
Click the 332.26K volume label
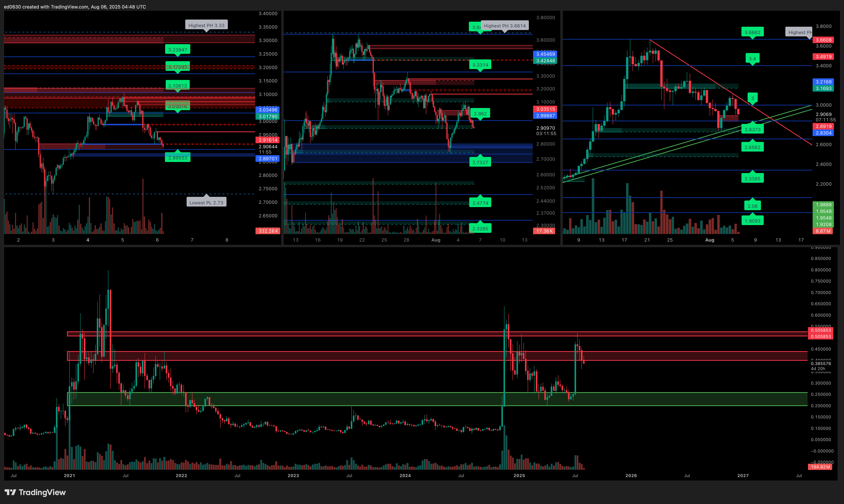click(x=268, y=231)
